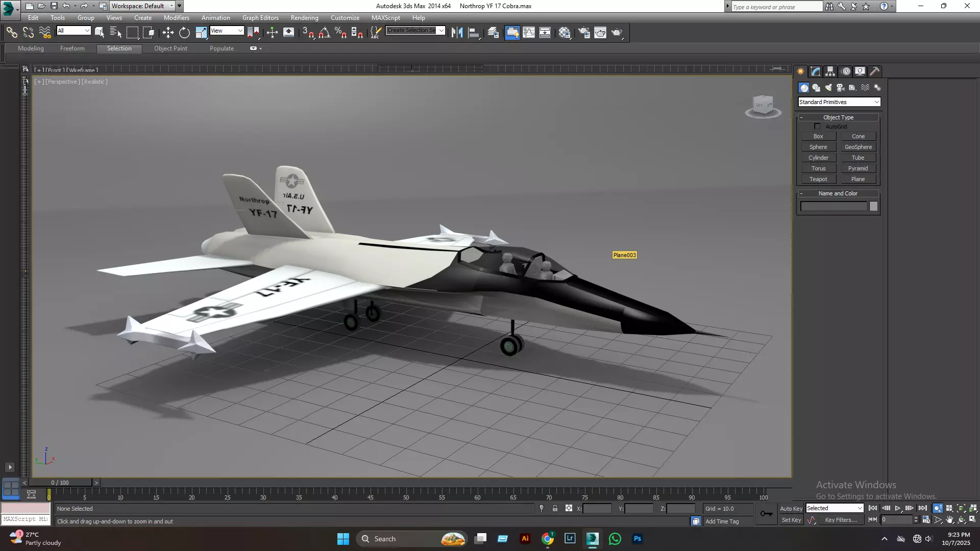
Task: Switch to the Object Paint ribbon tab
Action: coord(170,48)
